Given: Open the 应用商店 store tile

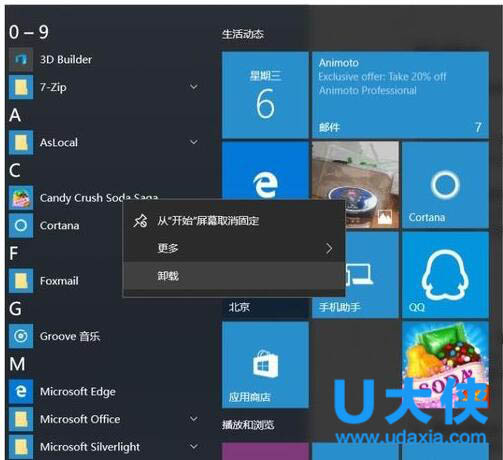Looking at the screenshot, I should tap(265, 365).
